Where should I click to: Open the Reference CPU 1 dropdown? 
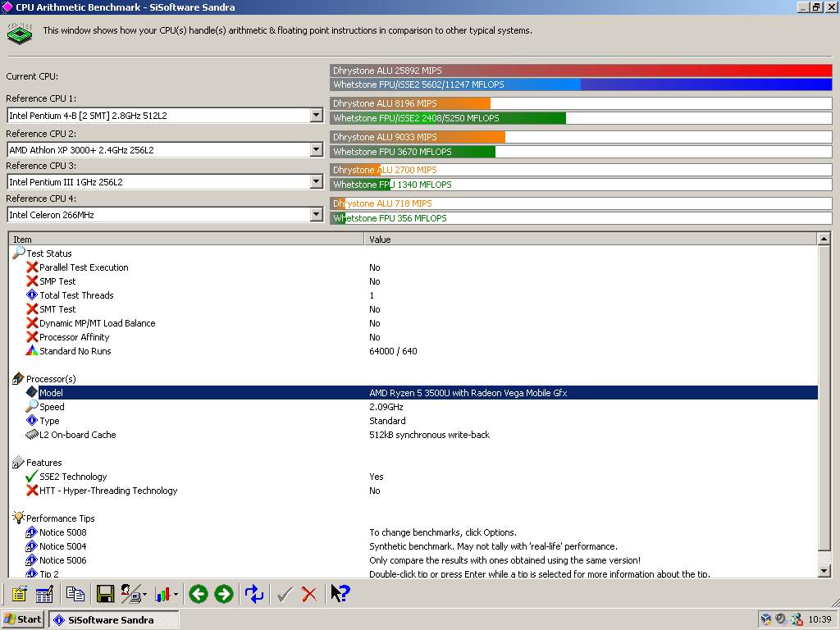pyautogui.click(x=317, y=115)
